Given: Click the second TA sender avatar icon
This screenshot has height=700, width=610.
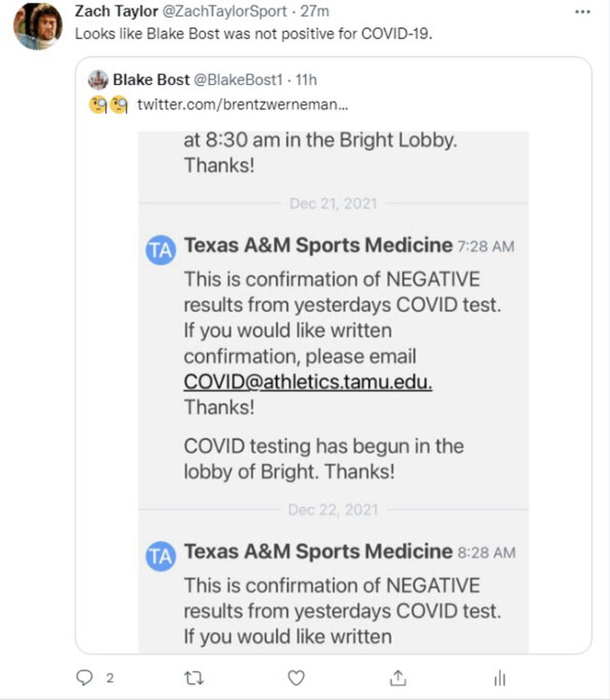Looking at the screenshot, I should [x=160, y=556].
